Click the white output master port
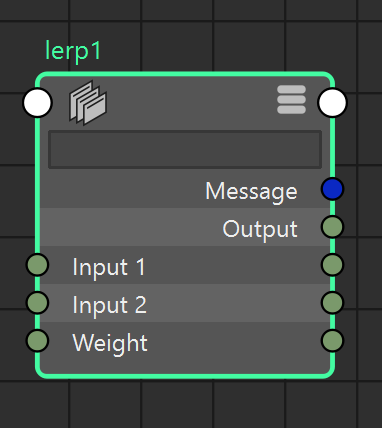Screen dimensions: 382x428 (332, 103)
